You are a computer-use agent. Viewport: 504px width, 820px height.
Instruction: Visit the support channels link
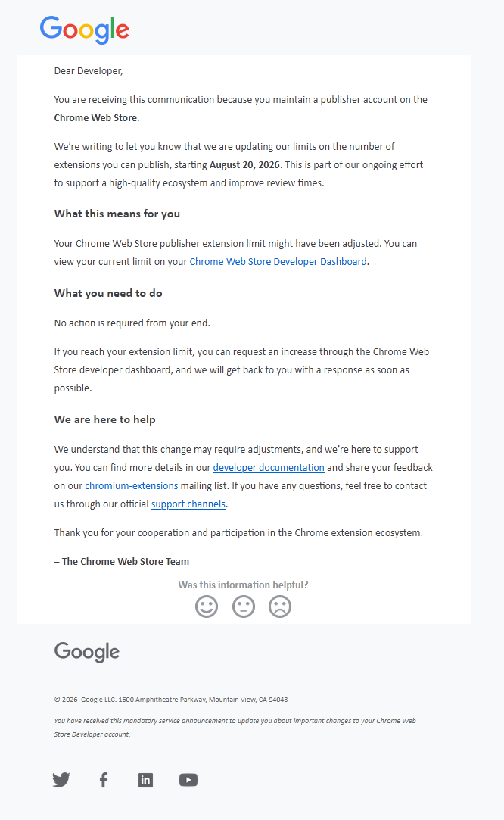pos(188,504)
